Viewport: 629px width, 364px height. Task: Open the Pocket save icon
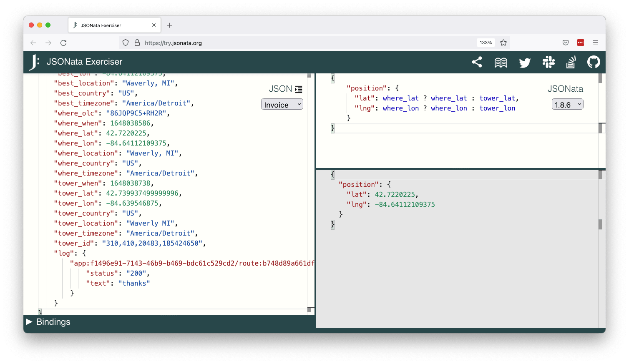(x=566, y=43)
